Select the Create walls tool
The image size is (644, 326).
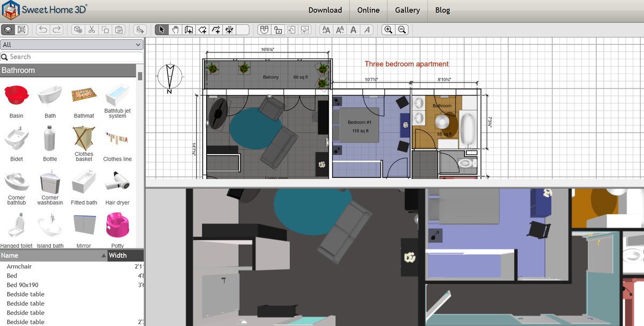[189, 30]
